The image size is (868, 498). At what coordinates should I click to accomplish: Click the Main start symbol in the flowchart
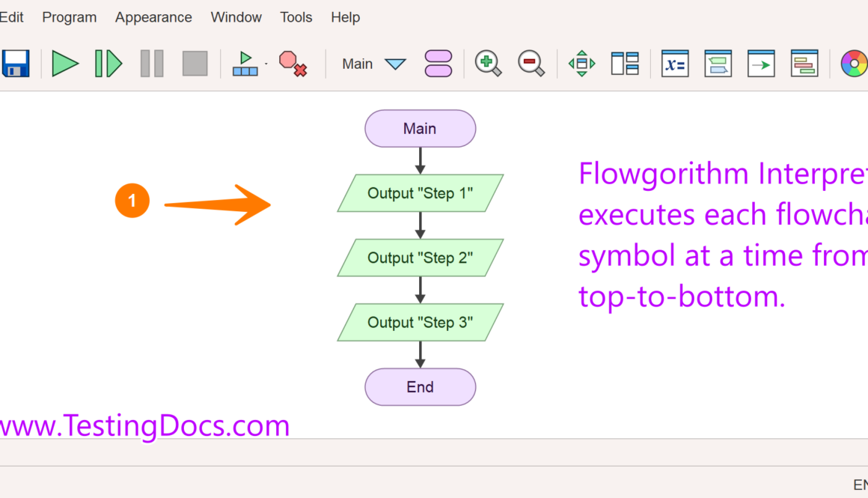[420, 128]
